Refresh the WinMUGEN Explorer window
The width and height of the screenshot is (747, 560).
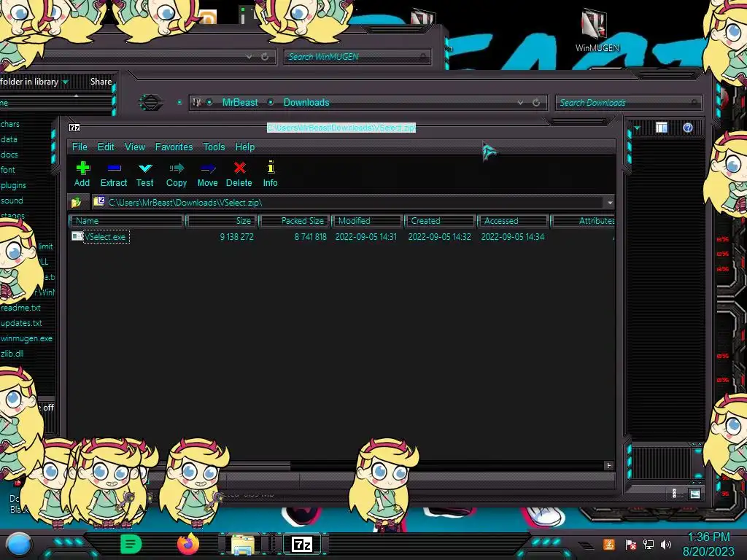point(265,57)
